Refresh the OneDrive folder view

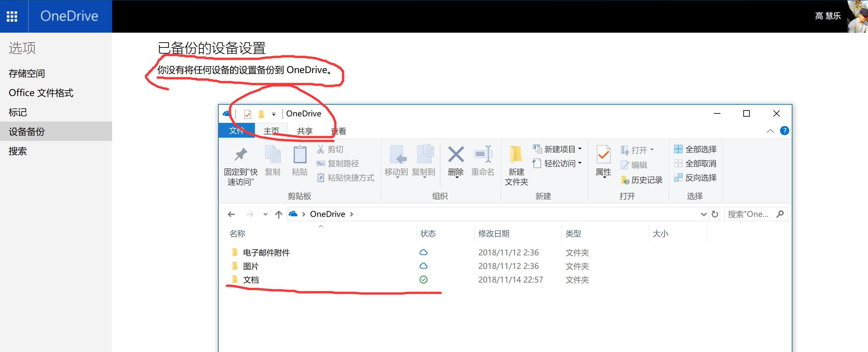(x=715, y=214)
